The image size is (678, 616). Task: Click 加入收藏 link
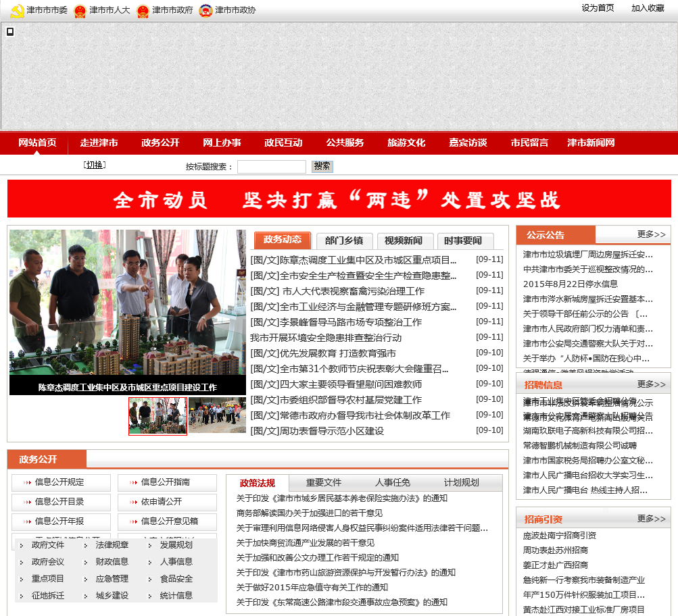click(x=648, y=8)
